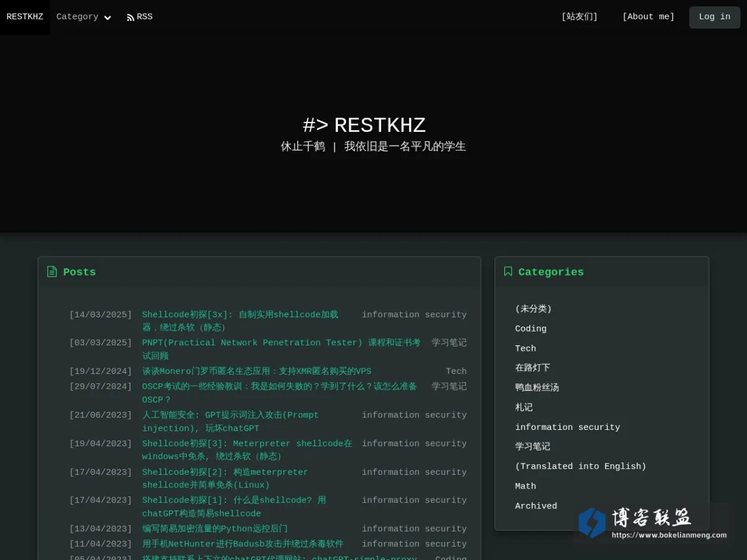Select '札记' in the Categories panel
747x560 pixels.
click(x=524, y=408)
